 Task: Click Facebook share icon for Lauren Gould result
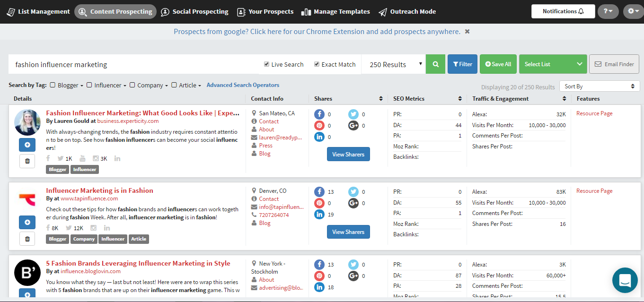coord(319,114)
